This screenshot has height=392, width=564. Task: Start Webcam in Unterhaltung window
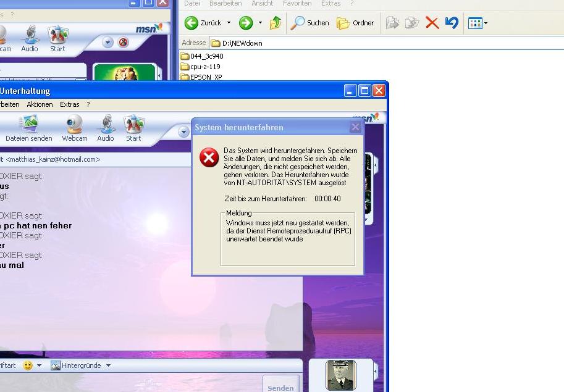pyautogui.click(x=75, y=128)
